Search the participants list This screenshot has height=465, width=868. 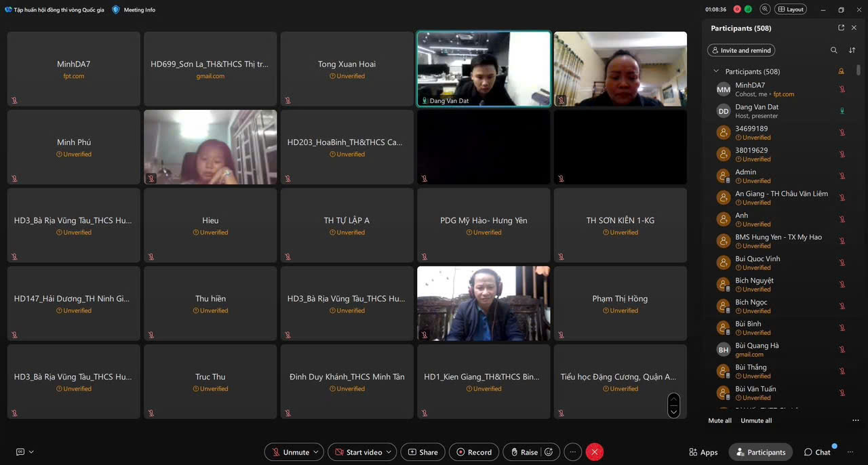click(x=833, y=50)
